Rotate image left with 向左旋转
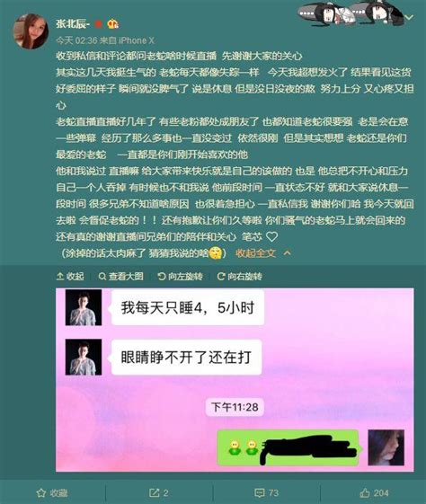This screenshot has width=426, height=504. click(x=181, y=276)
